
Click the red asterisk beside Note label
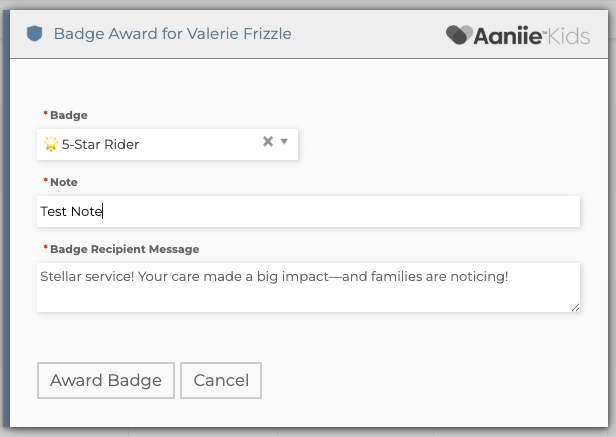point(45,182)
